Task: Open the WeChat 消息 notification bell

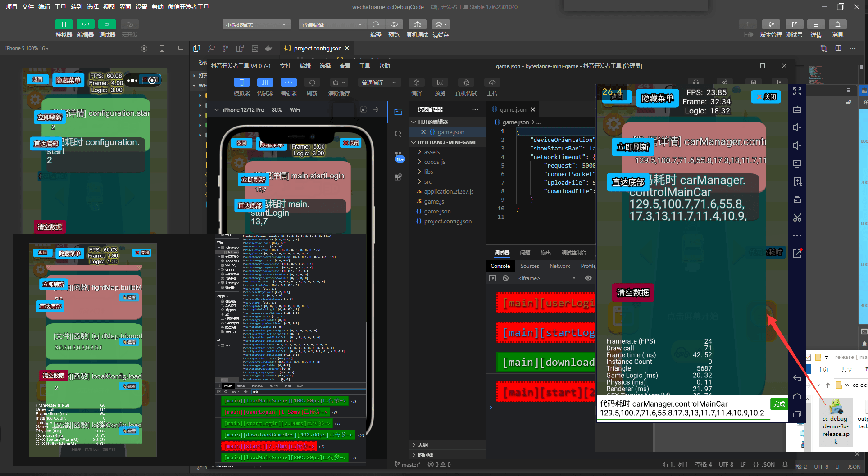Action: point(837,24)
